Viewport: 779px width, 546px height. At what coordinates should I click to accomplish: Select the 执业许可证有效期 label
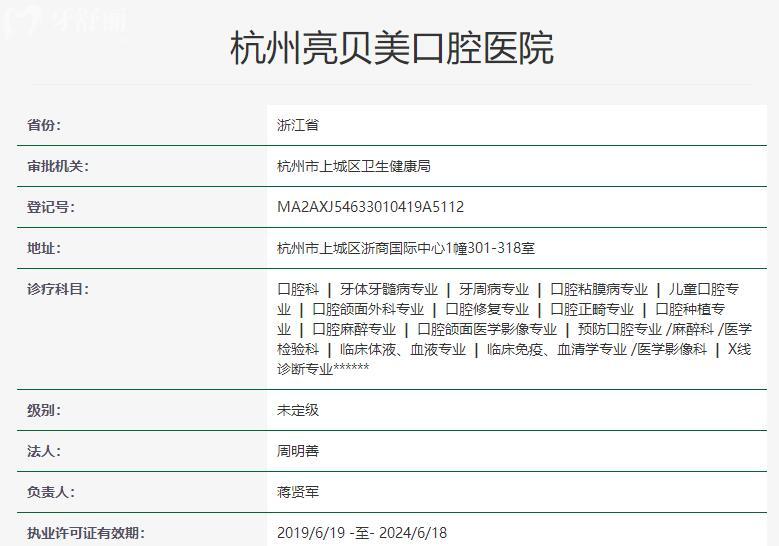(x=85, y=533)
